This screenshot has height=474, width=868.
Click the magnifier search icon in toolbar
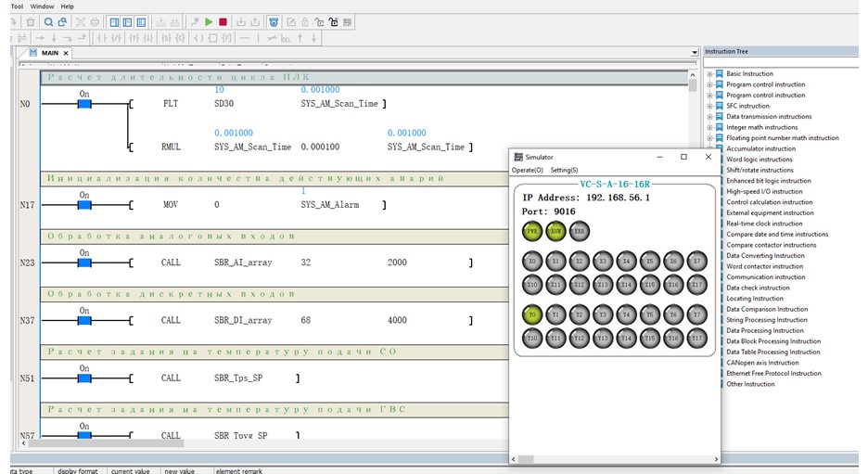(49, 22)
